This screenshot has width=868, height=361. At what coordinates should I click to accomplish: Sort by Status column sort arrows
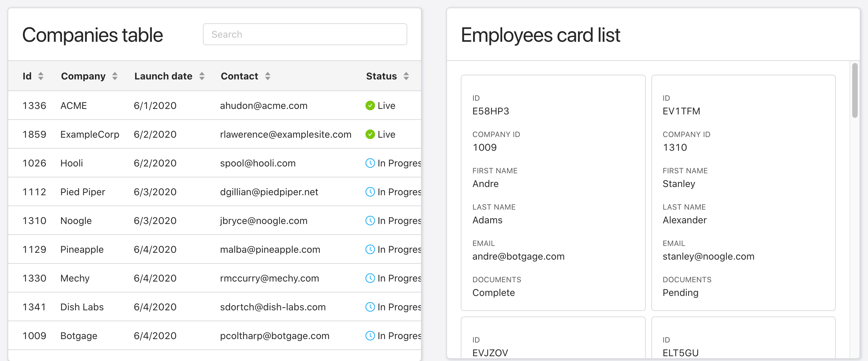point(406,76)
